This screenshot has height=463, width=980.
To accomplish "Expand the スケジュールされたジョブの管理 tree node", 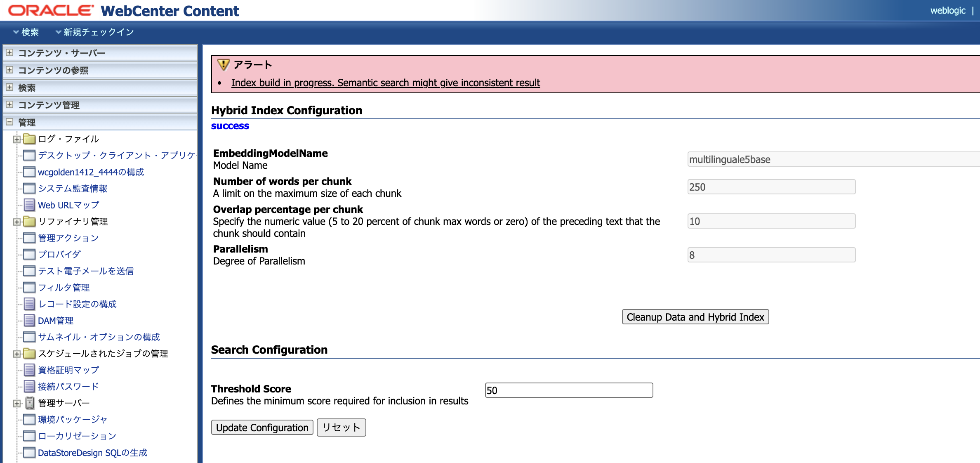I will tap(16, 354).
